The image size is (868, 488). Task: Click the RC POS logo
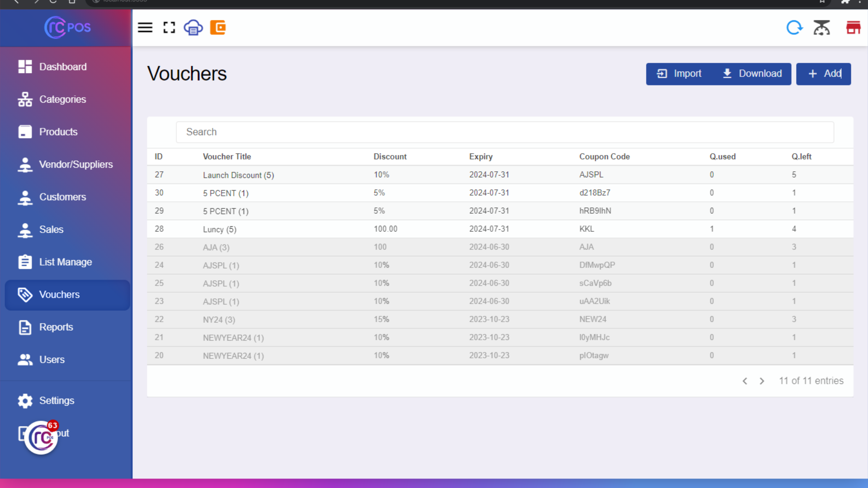tap(67, 28)
